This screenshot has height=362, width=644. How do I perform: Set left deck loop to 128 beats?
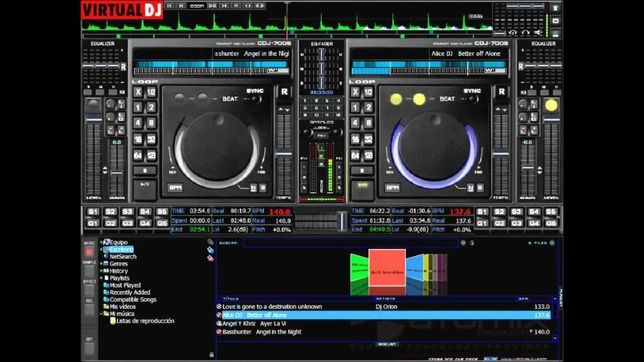[x=151, y=155]
